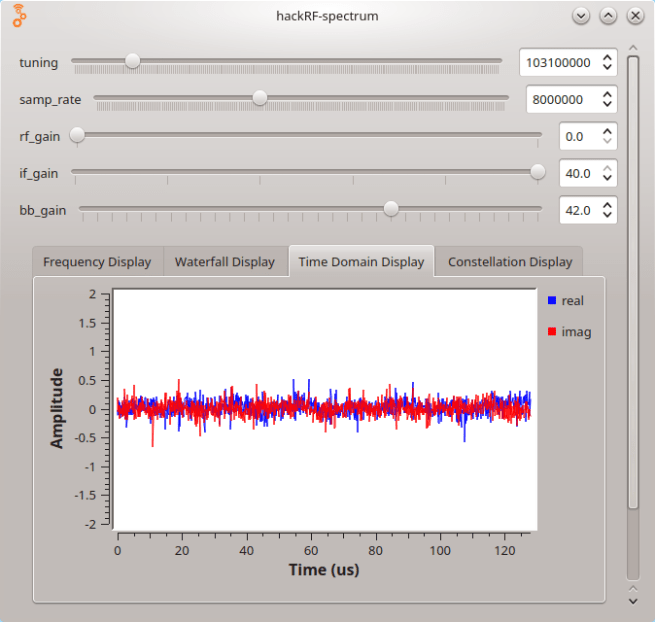Decrease samp_rate with down arrow
The width and height of the screenshot is (655, 622).
606,105
